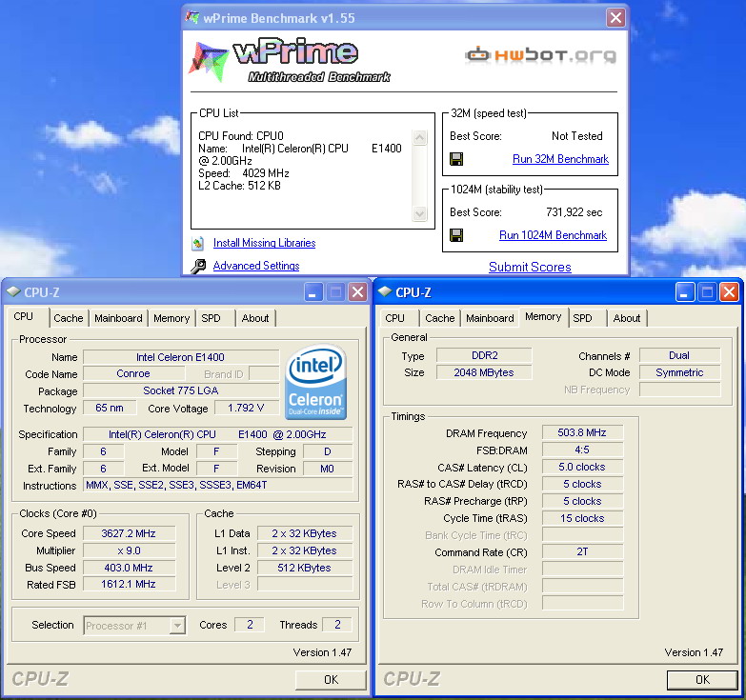Click the Technology 65 nm field
The height and width of the screenshot is (700, 746).
coord(110,408)
